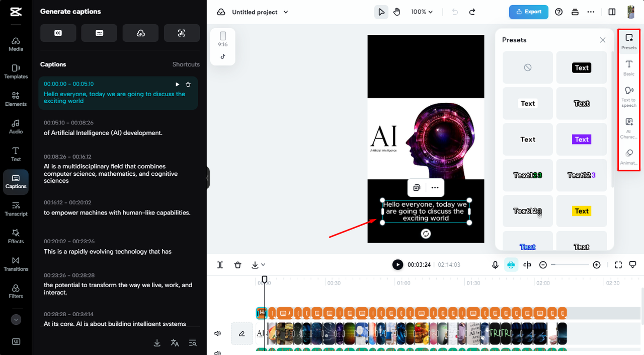Viewport: 644px width, 355px height.
Task: Click the Export button
Action: point(528,11)
